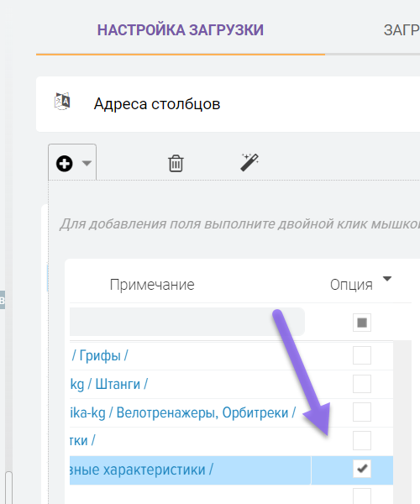Click the Примечание column header
The image size is (420, 504).
click(152, 285)
